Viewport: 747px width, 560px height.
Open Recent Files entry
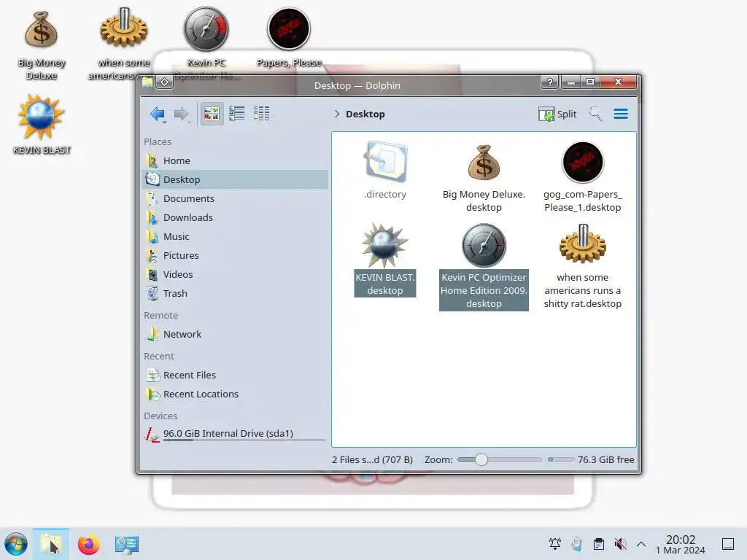tap(236, 376)
